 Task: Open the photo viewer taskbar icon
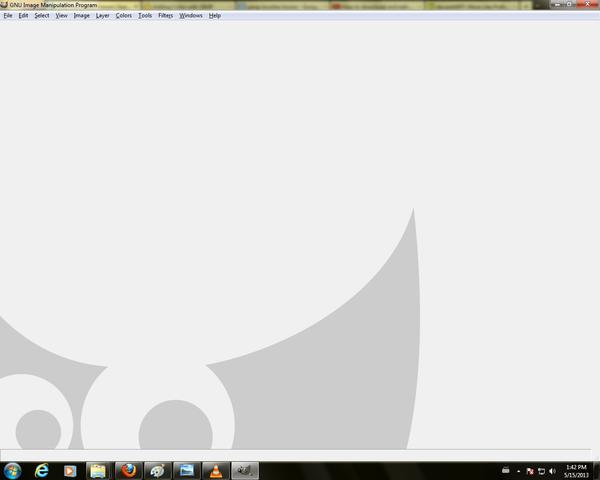click(x=186, y=471)
